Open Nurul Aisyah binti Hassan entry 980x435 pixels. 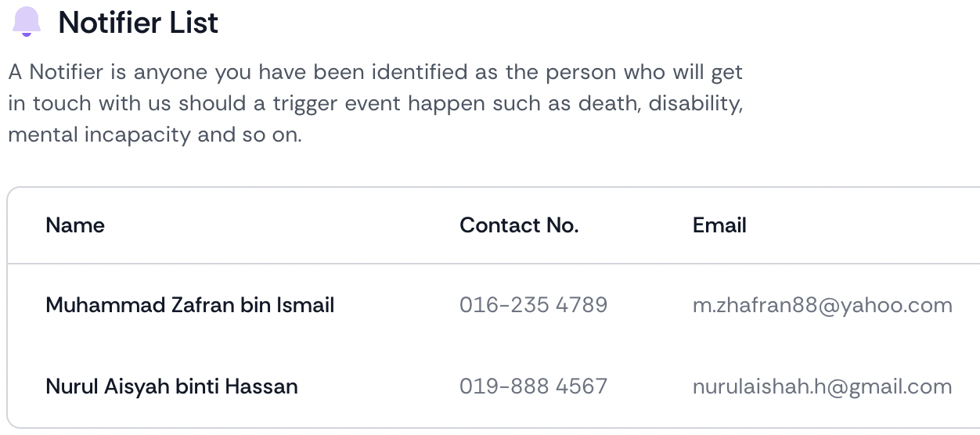[x=172, y=386]
